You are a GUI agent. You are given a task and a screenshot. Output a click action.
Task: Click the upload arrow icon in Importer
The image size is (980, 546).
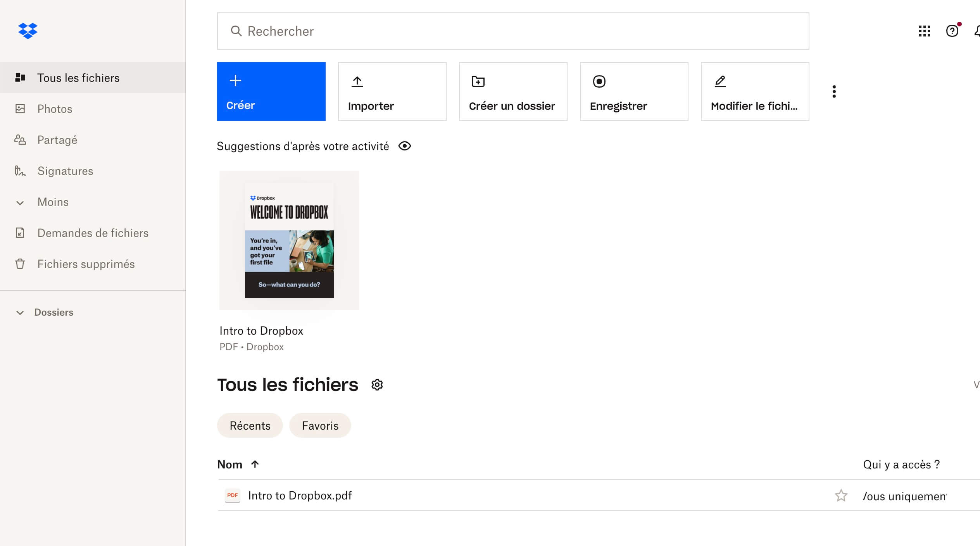(x=357, y=81)
